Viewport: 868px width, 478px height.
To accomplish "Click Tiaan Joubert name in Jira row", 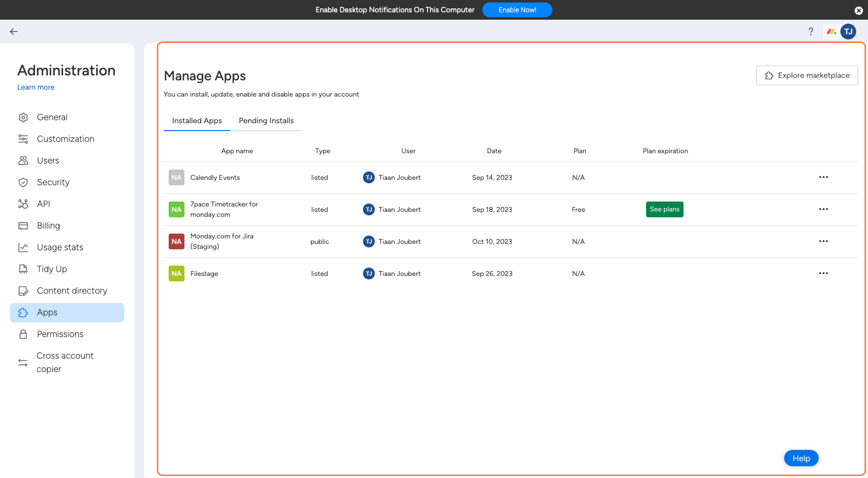I will tap(399, 241).
